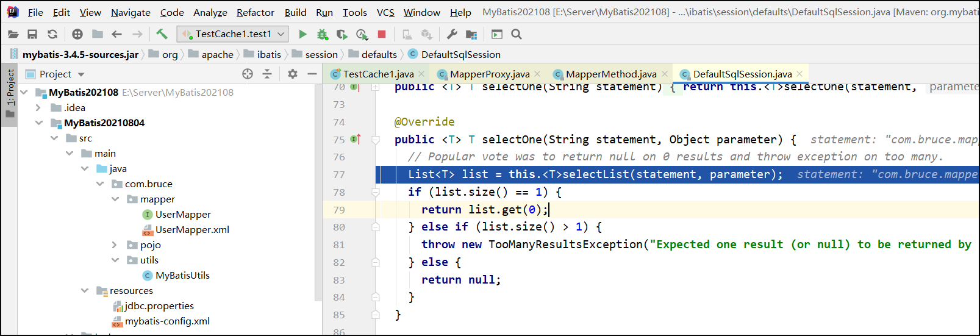Screen dimensions: 980x336
Task: Toggle the fold marker at line 80
Action: [376, 227]
